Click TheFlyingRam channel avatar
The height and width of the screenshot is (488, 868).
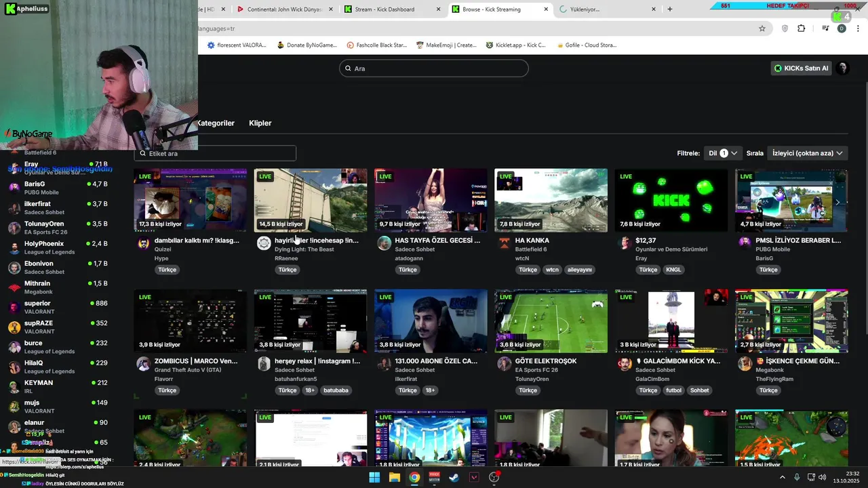(x=745, y=365)
